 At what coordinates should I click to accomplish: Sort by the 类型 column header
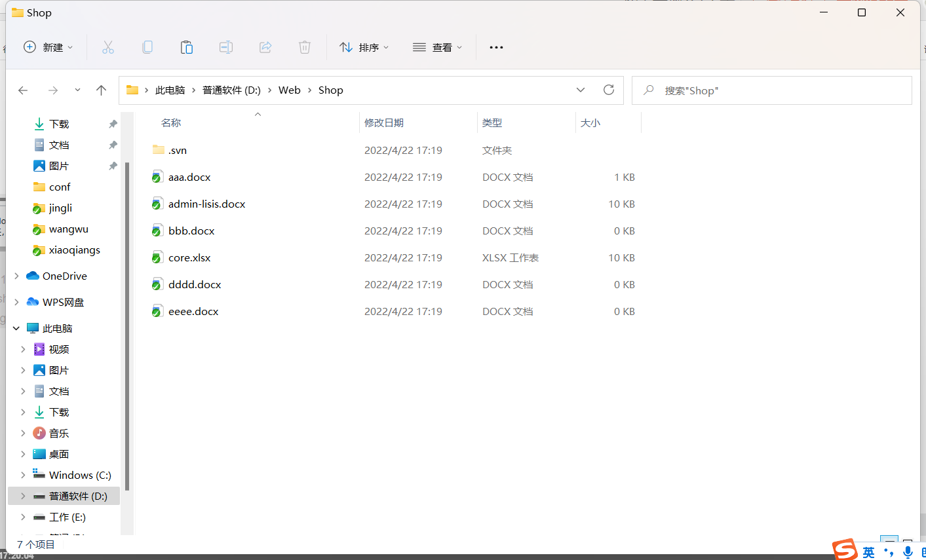[492, 122]
